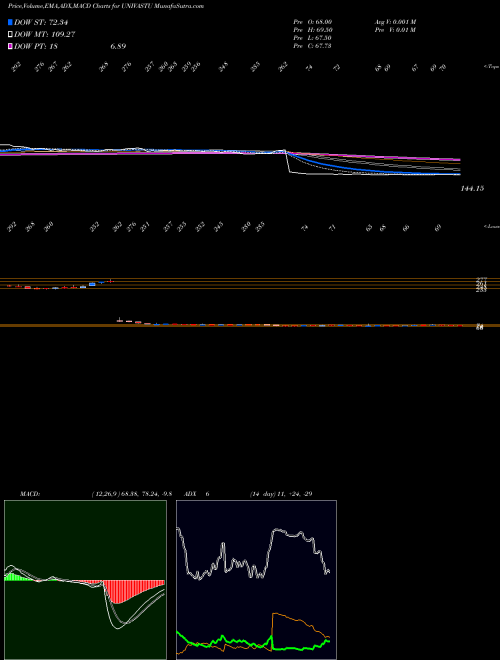Click the 'DOW MT: 109.27' legend text
This screenshot has width=500, height=660.
(45, 34)
